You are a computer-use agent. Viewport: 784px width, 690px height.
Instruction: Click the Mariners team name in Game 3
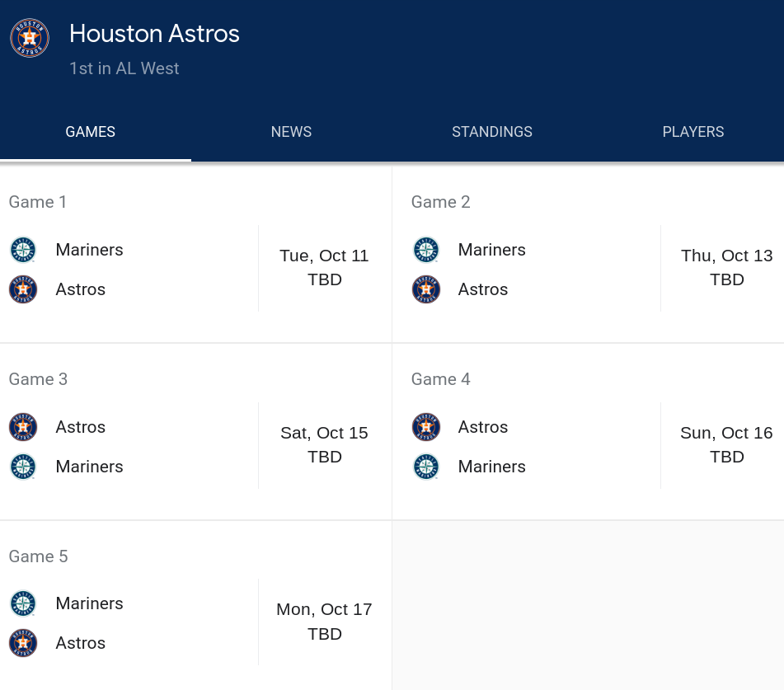click(89, 467)
